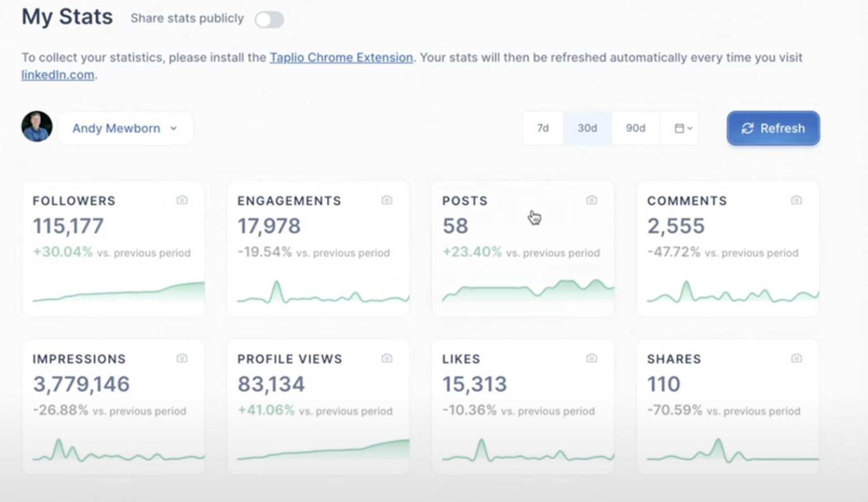The image size is (868, 502).
Task: Click the camera icon on Followers card
Action: click(182, 200)
